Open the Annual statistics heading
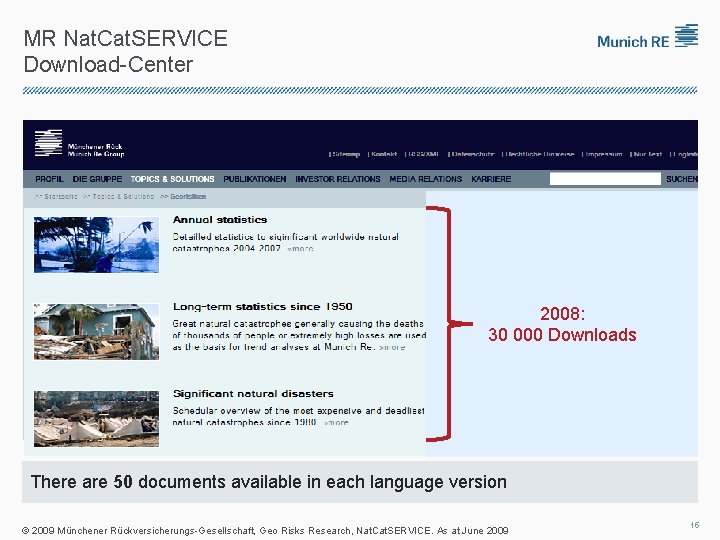 point(220,220)
